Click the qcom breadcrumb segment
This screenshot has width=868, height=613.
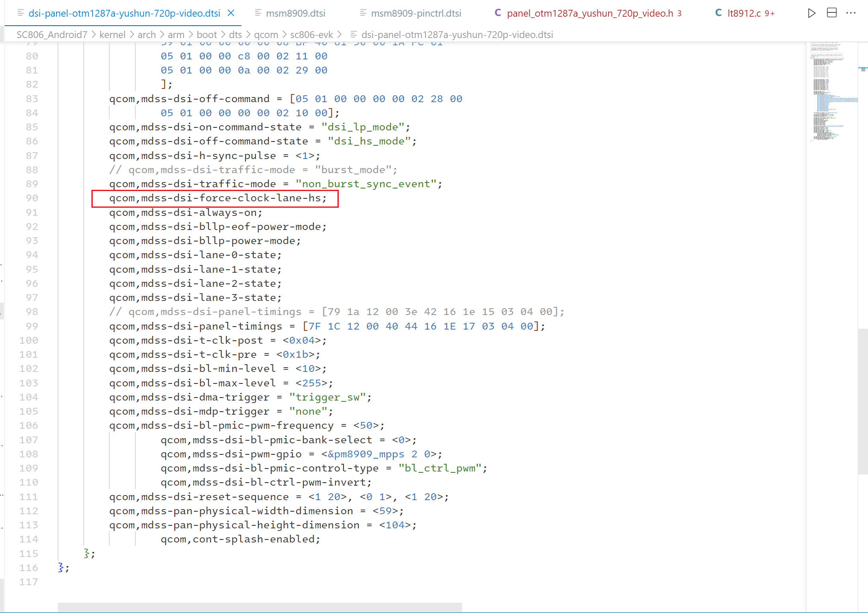(266, 35)
